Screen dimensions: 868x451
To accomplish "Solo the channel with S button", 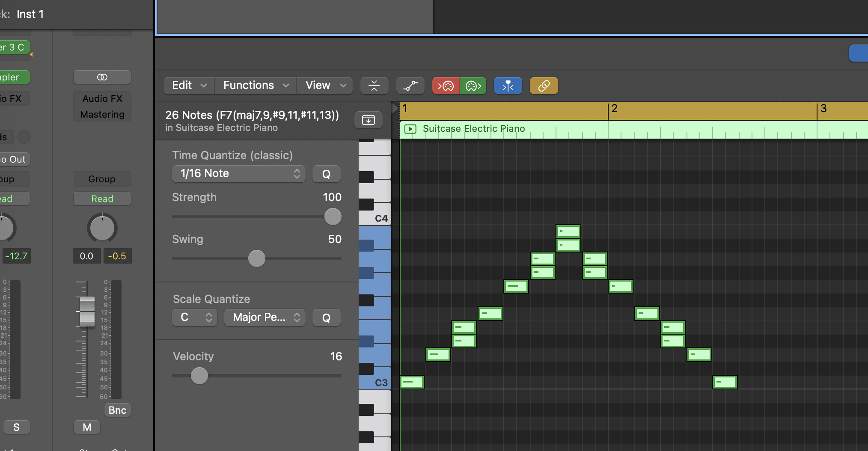I will (16, 427).
